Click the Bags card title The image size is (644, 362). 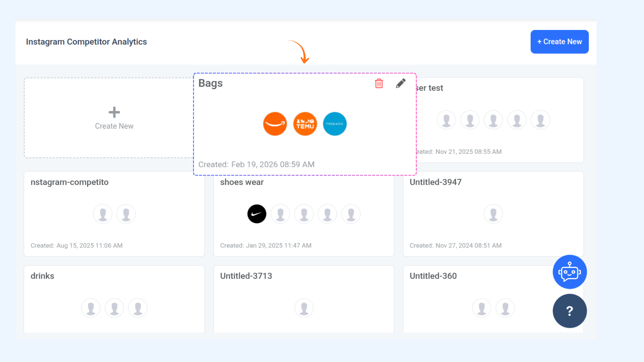(210, 83)
